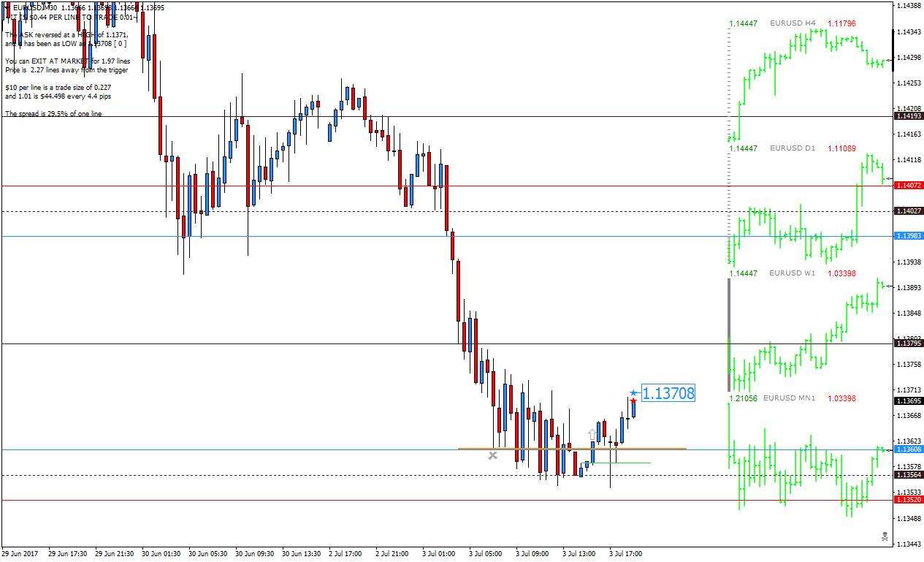Click the blue 1.13608 price tag
This screenshot has width=924, height=562.
tap(909, 449)
